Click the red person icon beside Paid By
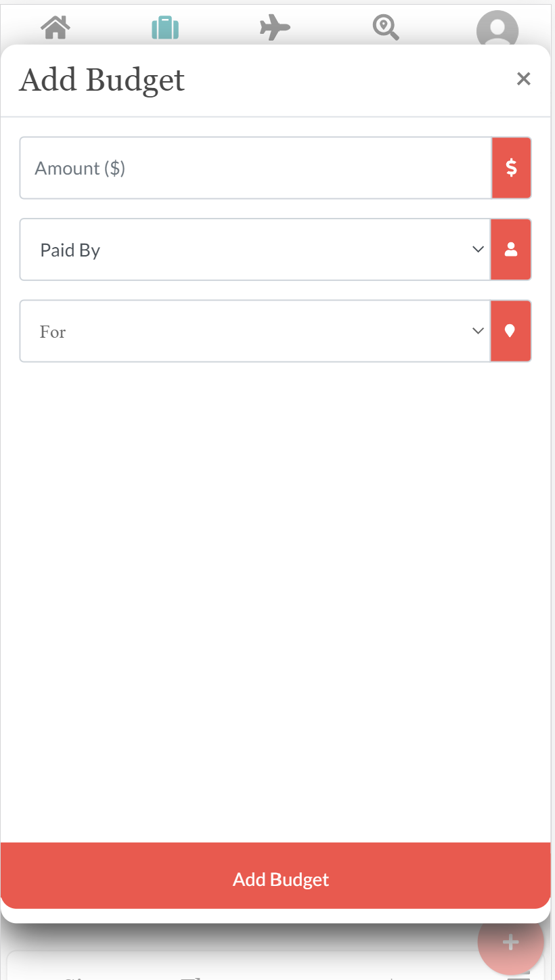Image resolution: width=555 pixels, height=980 pixels. tap(511, 250)
